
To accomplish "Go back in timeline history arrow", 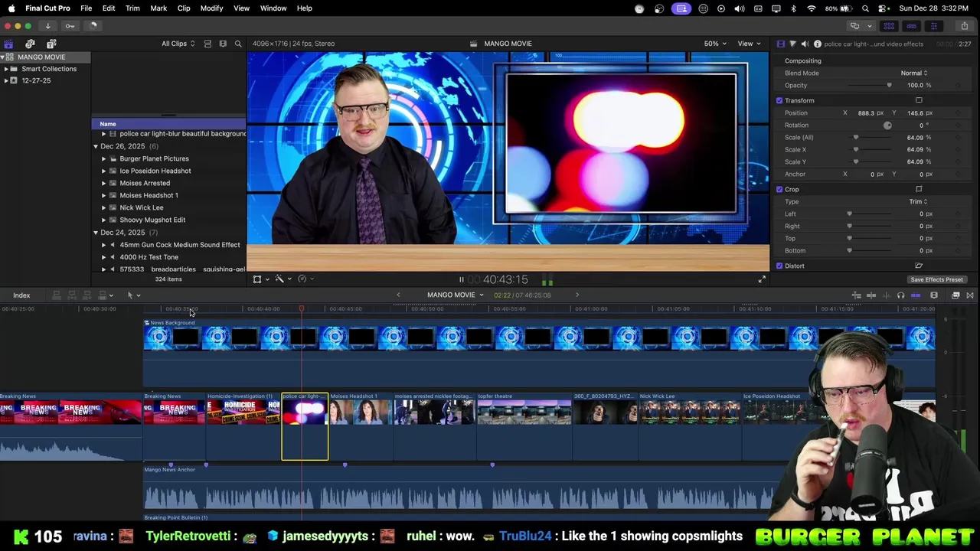I will (398, 295).
